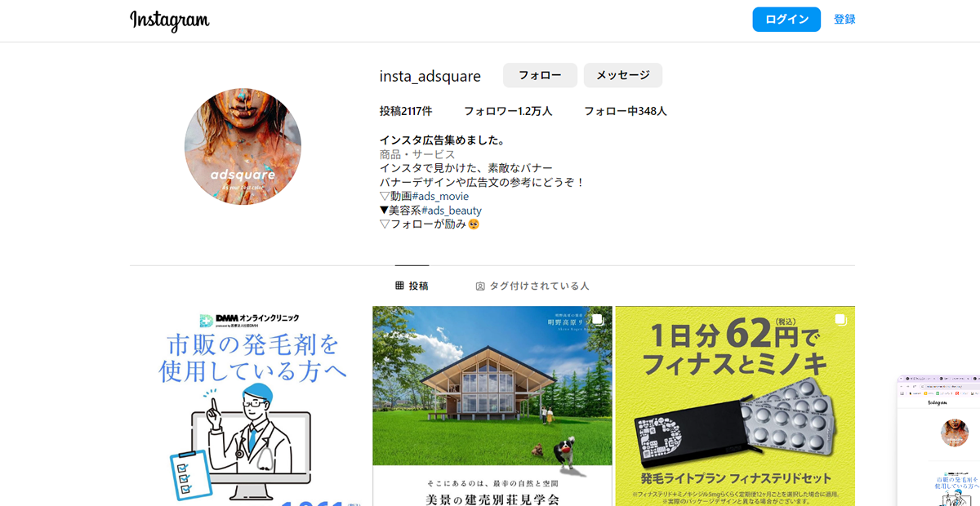Image resolution: width=980 pixels, height=506 pixels.
Task: Open the 登録 sign-up link
Action: click(844, 20)
